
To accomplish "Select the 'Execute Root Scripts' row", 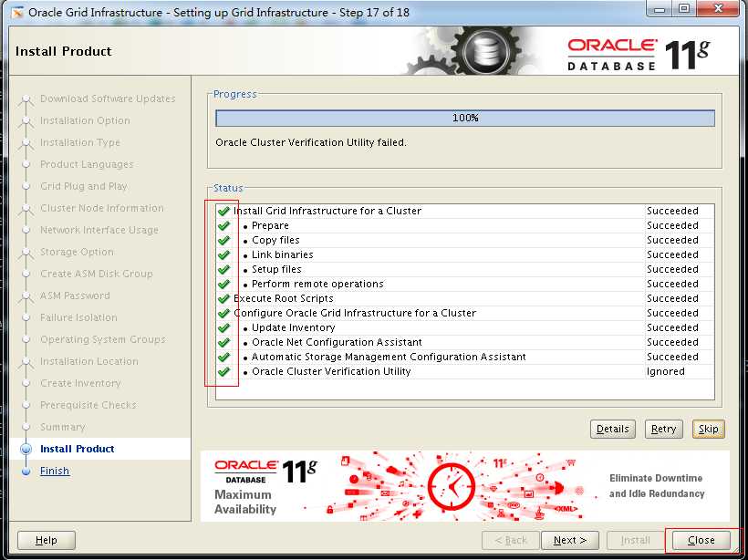I will click(465, 298).
